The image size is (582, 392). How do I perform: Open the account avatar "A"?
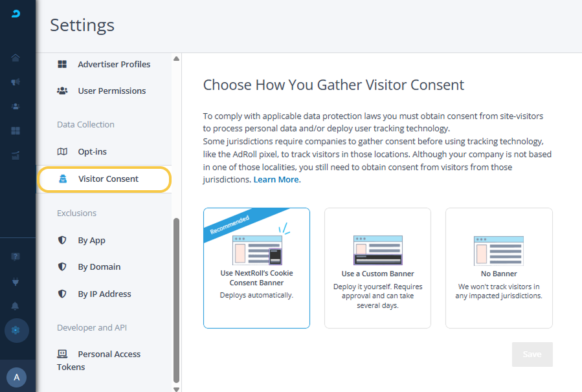(16, 377)
